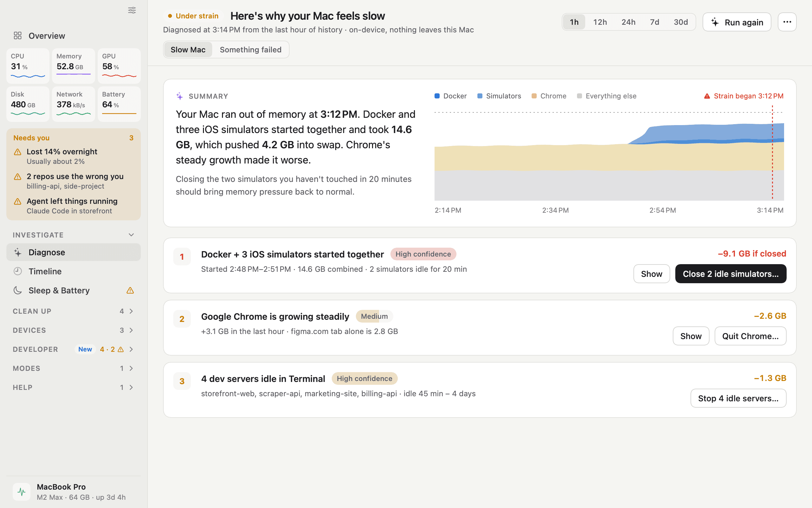Click warning icon beside 2 repos alert
The image size is (812, 508).
coord(17,177)
